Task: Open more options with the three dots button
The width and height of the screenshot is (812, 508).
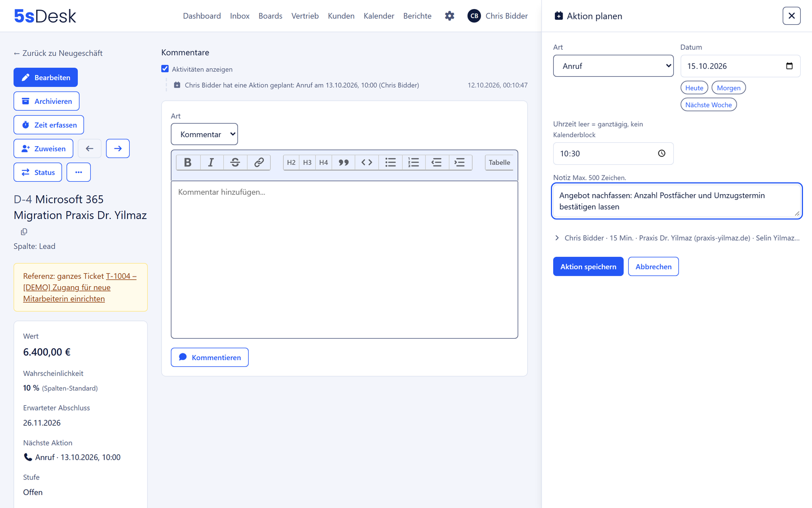Action: [78, 172]
